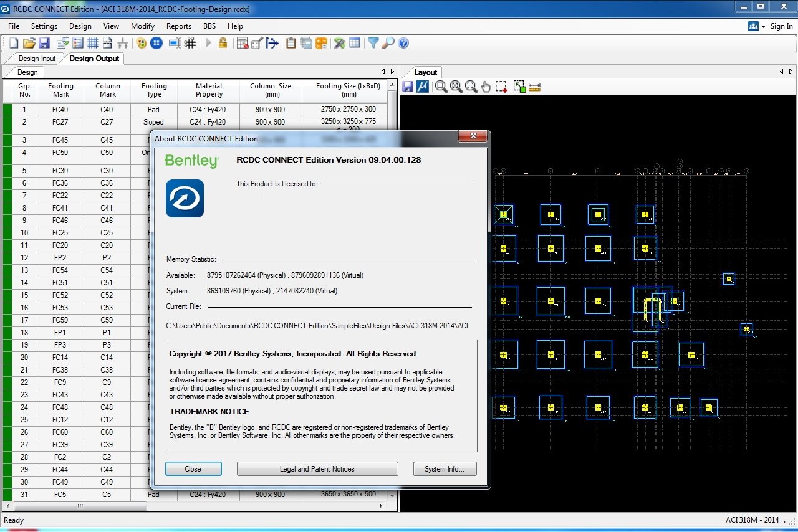Screen dimensions: 798x532
Task: Select the Design Output tab
Action: click(94, 59)
